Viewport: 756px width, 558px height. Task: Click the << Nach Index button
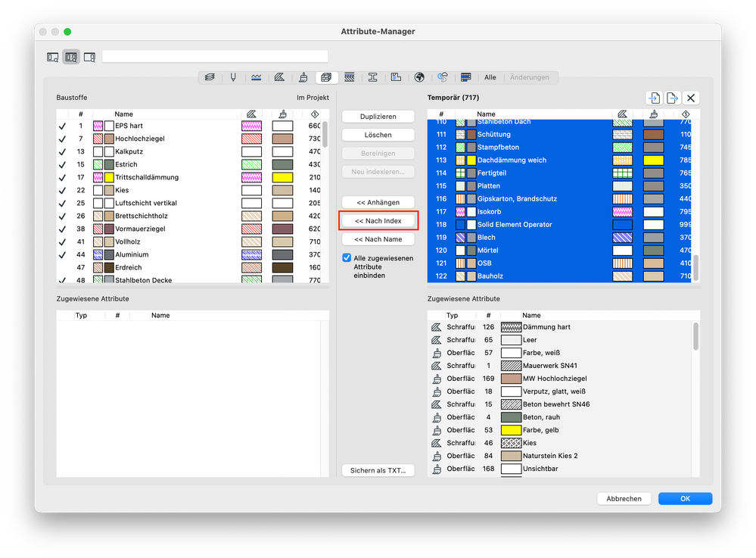(x=378, y=221)
